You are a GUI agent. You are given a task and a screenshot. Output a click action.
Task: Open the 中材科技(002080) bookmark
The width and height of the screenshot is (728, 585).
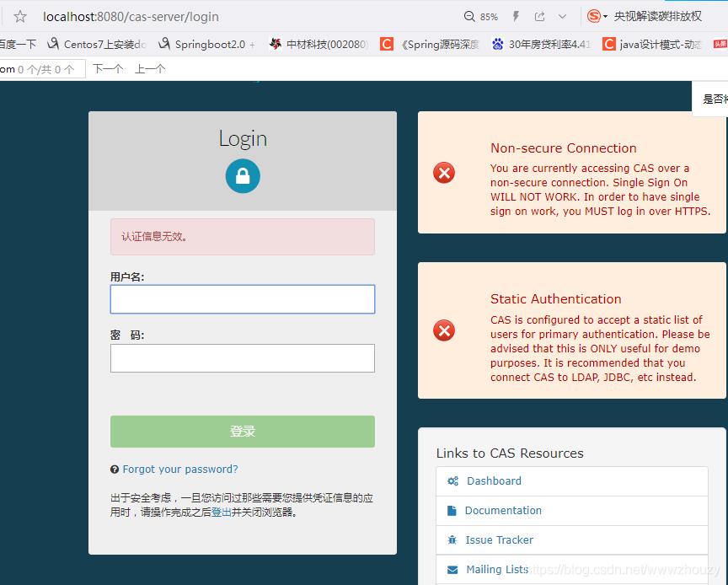point(319,44)
